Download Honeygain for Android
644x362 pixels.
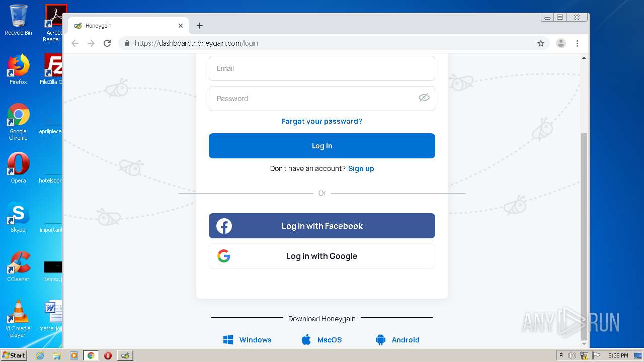tap(397, 340)
